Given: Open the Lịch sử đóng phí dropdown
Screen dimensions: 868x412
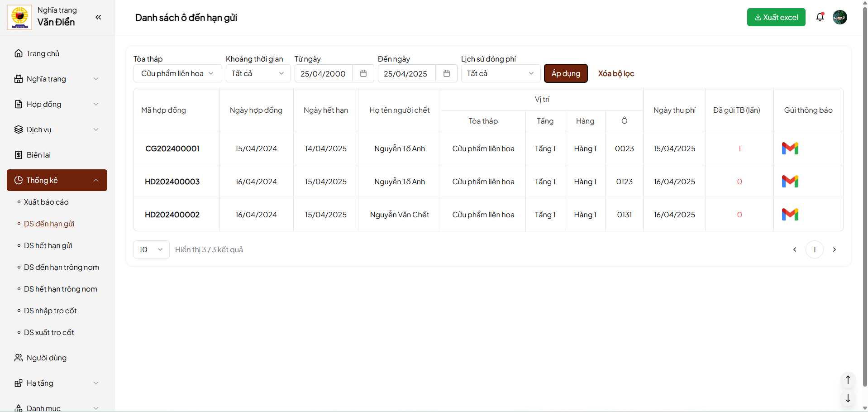Looking at the screenshot, I should point(500,73).
